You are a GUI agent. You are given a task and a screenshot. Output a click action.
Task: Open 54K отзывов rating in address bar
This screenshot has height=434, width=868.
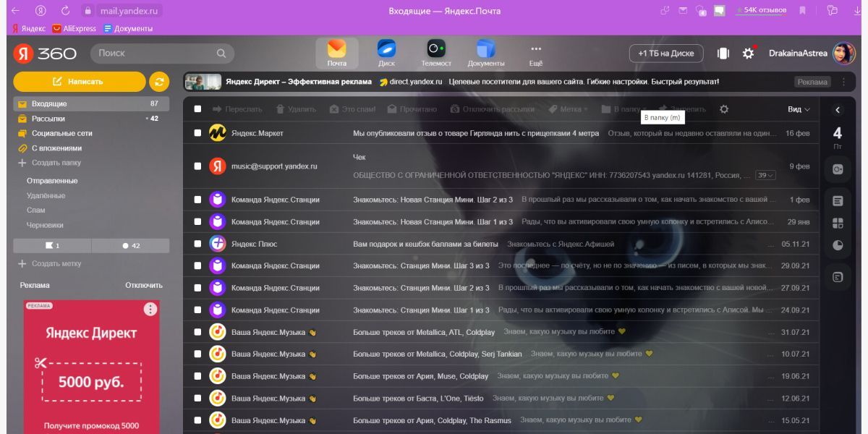pyautogui.click(x=761, y=11)
